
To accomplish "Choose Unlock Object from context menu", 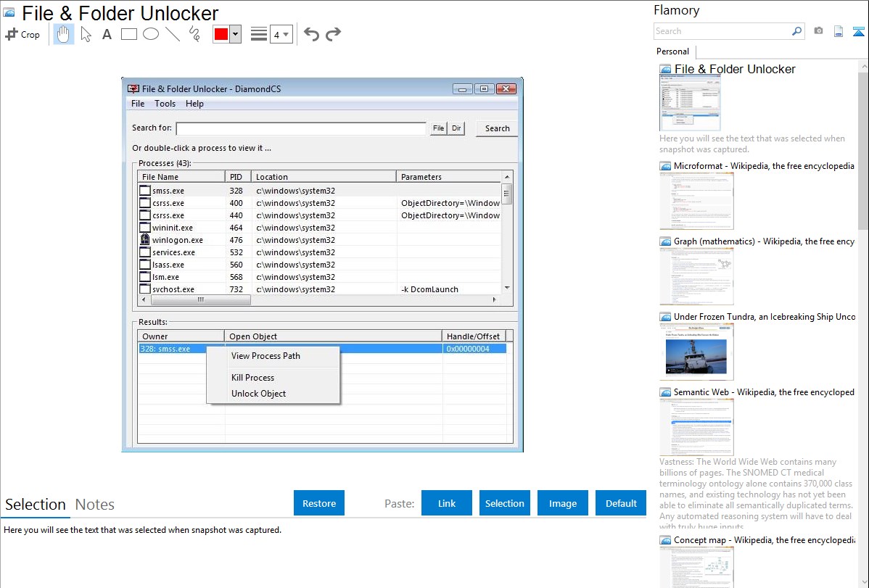I will (x=258, y=394).
